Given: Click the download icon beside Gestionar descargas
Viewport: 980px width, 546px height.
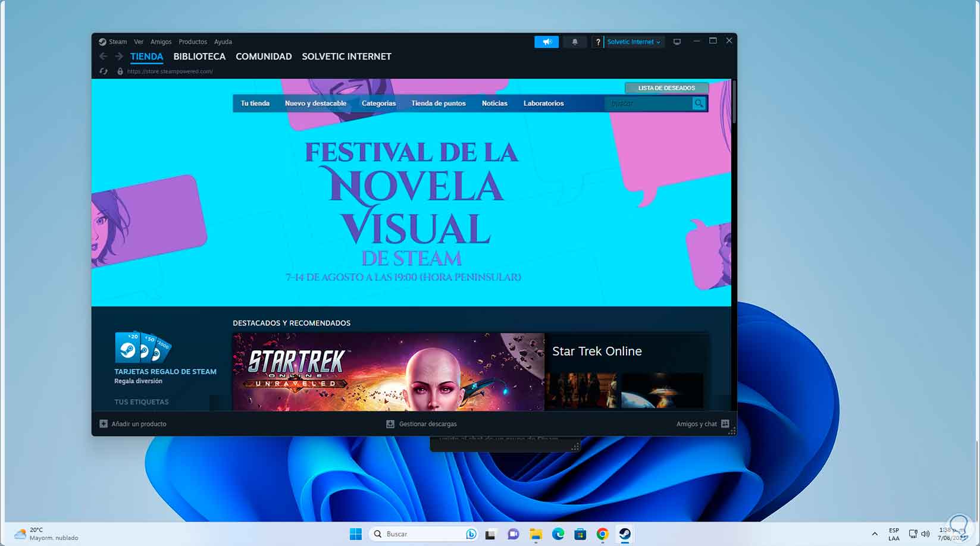Looking at the screenshot, I should tap(390, 424).
